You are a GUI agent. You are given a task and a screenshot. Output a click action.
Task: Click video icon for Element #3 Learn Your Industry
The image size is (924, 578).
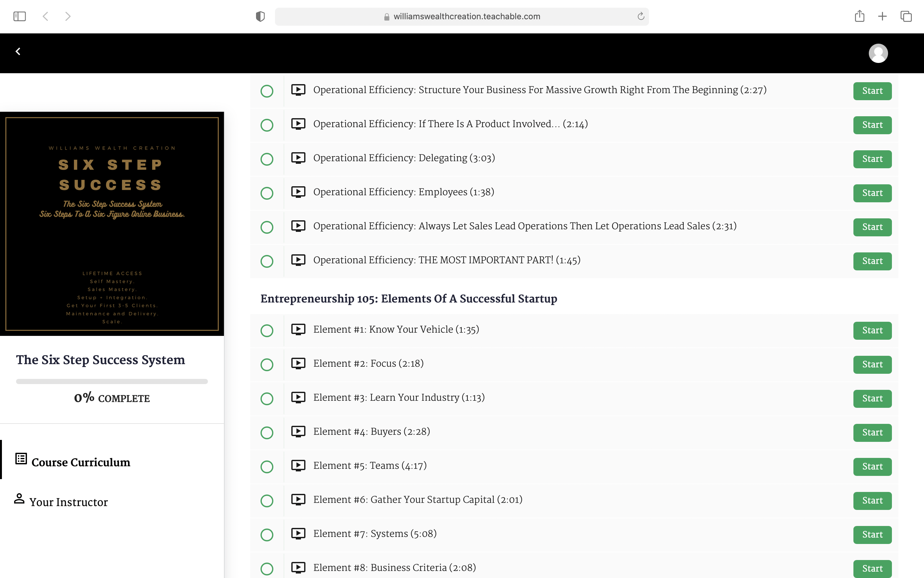click(x=298, y=398)
